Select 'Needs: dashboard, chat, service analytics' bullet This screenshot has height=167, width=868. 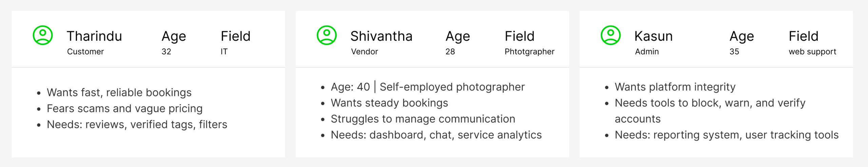[436, 135]
